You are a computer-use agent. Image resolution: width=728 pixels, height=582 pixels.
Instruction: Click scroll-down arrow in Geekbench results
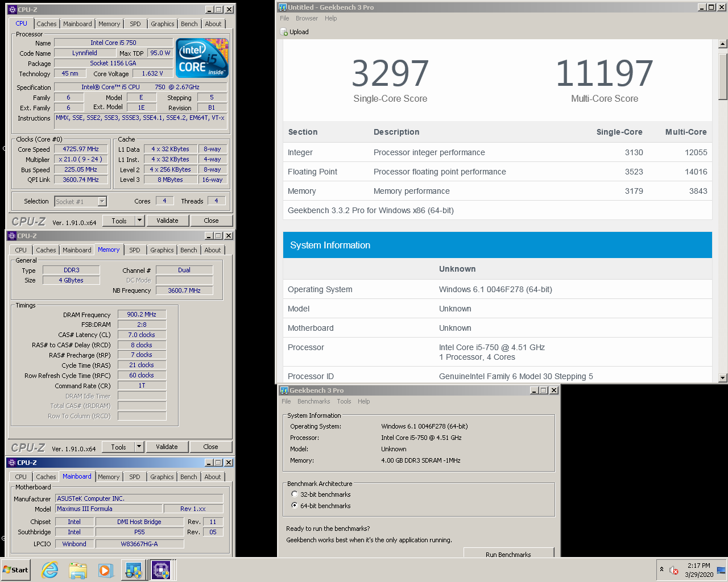(x=723, y=377)
